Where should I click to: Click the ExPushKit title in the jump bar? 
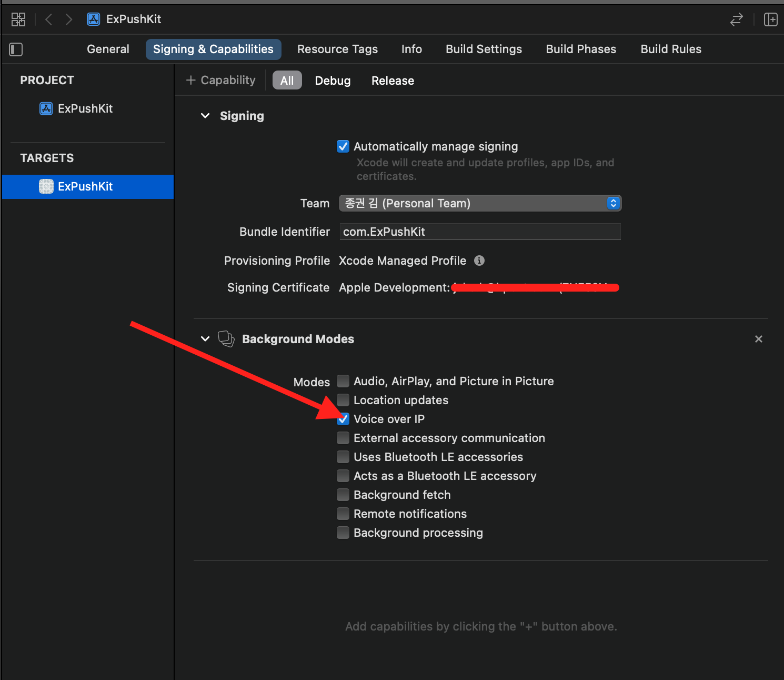(134, 19)
